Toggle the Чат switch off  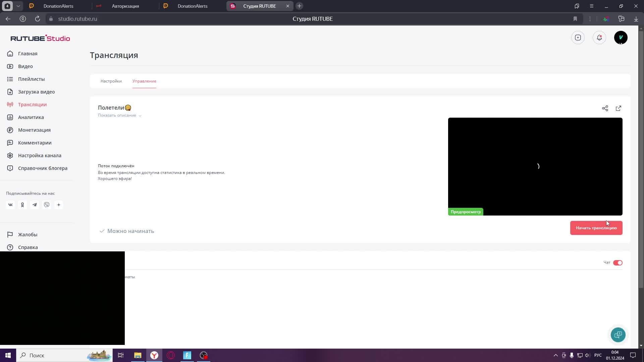(618, 263)
